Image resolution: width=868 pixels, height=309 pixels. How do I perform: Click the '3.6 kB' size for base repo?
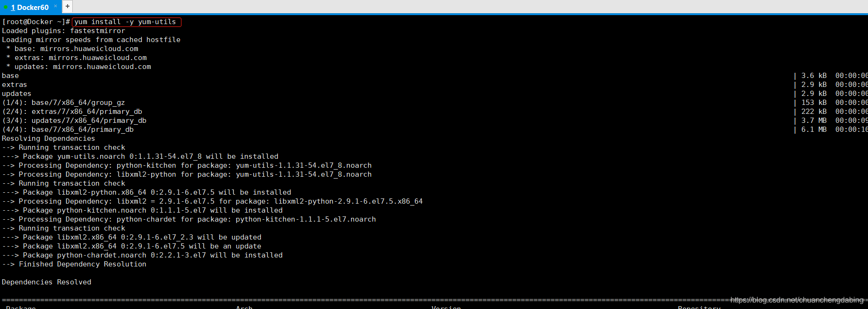(x=814, y=76)
